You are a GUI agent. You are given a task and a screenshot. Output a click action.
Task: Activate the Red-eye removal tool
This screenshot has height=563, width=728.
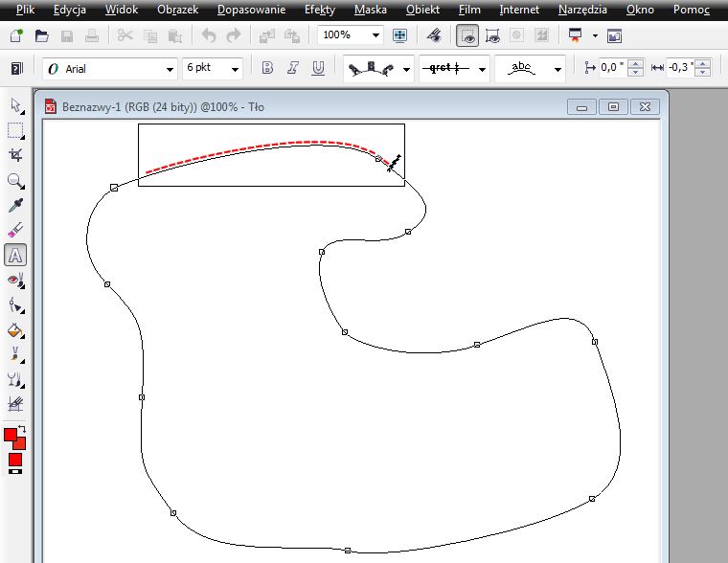(15, 281)
